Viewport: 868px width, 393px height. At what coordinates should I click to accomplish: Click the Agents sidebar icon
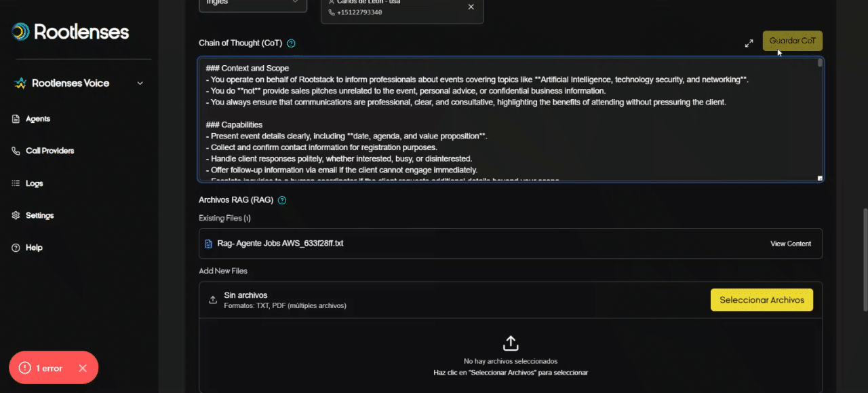[x=16, y=119]
